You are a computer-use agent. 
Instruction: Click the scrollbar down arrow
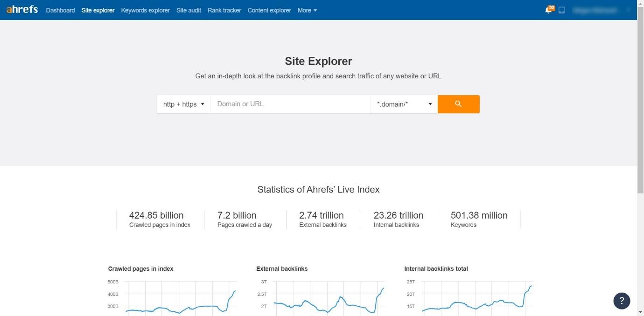pyautogui.click(x=640, y=312)
